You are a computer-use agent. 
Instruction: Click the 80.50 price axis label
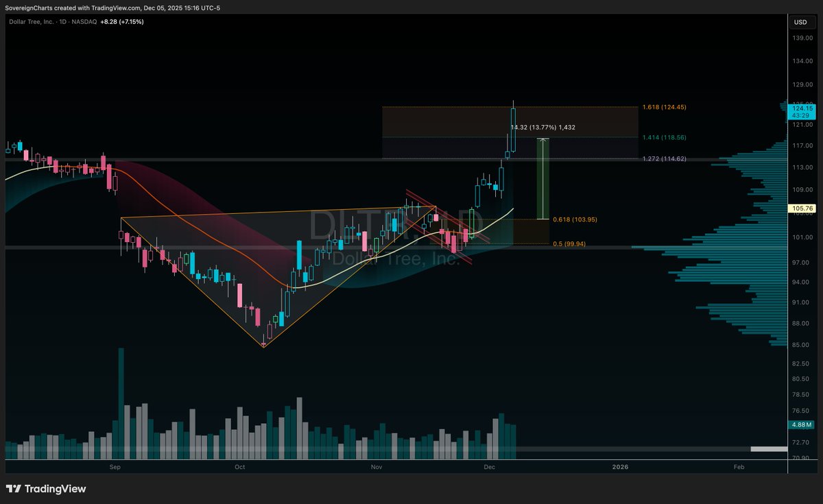coord(802,379)
